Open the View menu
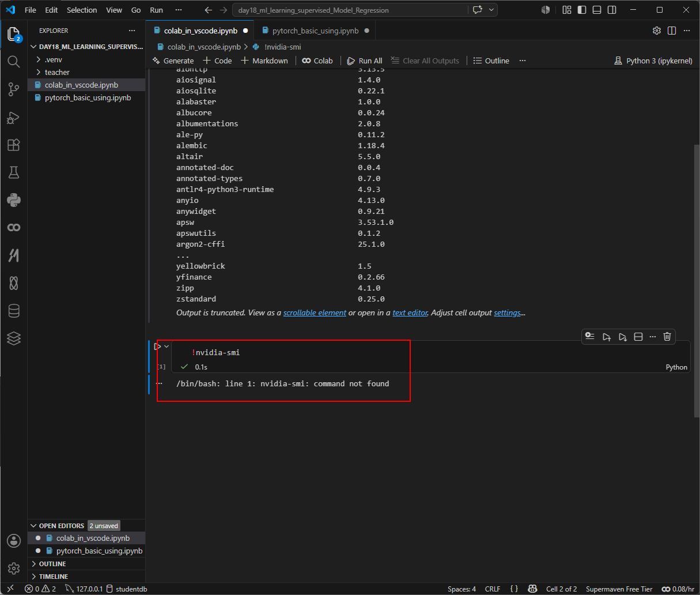Image resolution: width=700 pixels, height=595 pixels. click(x=114, y=10)
